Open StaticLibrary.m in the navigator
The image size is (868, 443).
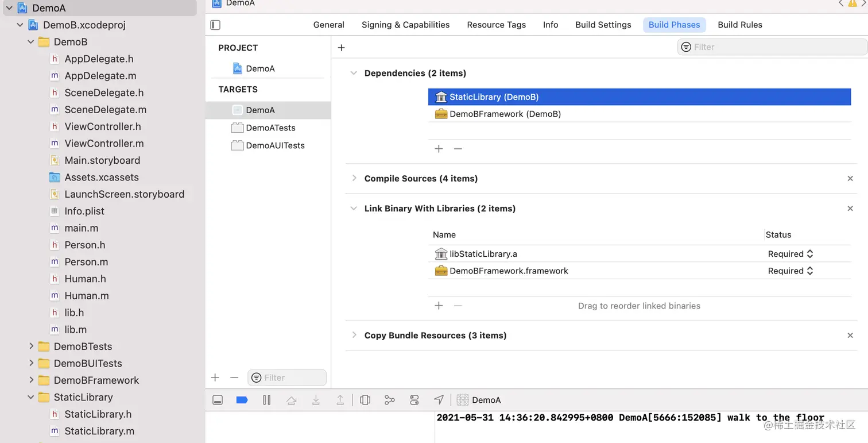[x=100, y=431]
